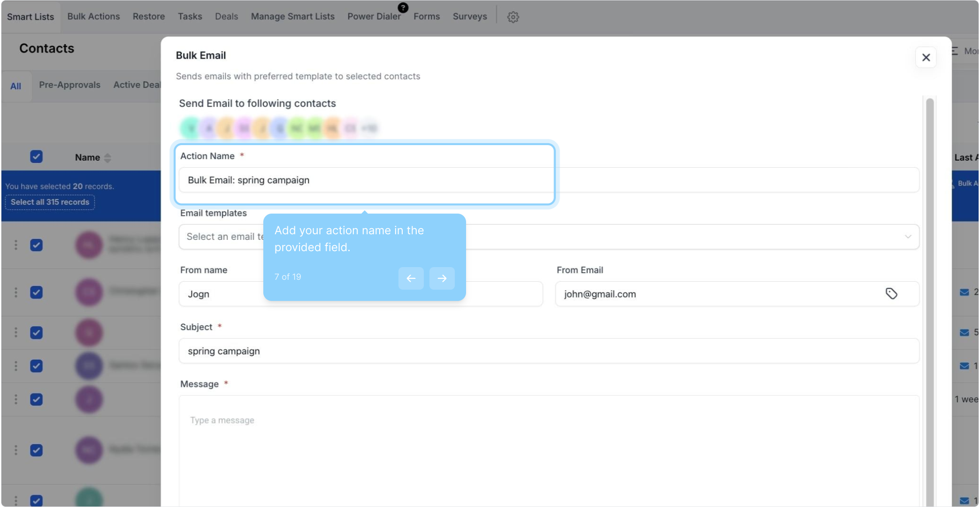Open the settings gear icon
This screenshot has height=507, width=980.
(513, 17)
